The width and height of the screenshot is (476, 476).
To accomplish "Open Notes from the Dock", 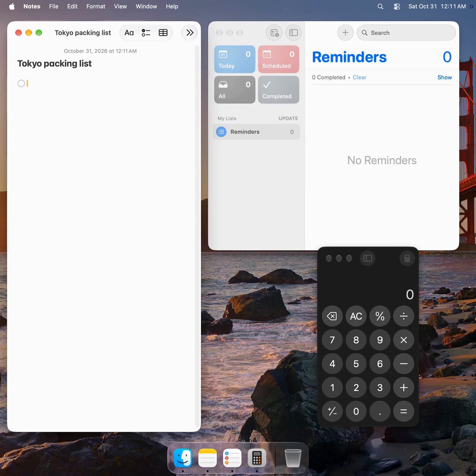I will click(x=207, y=458).
